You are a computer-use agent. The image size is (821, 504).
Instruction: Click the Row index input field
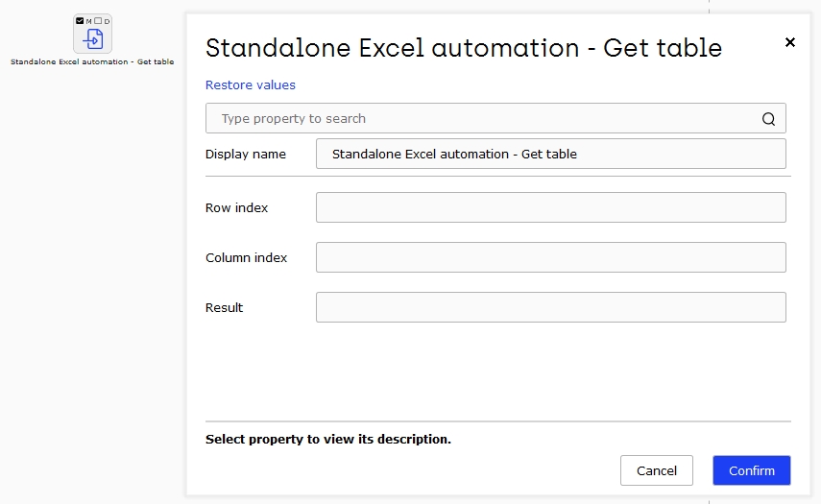pyautogui.click(x=551, y=207)
